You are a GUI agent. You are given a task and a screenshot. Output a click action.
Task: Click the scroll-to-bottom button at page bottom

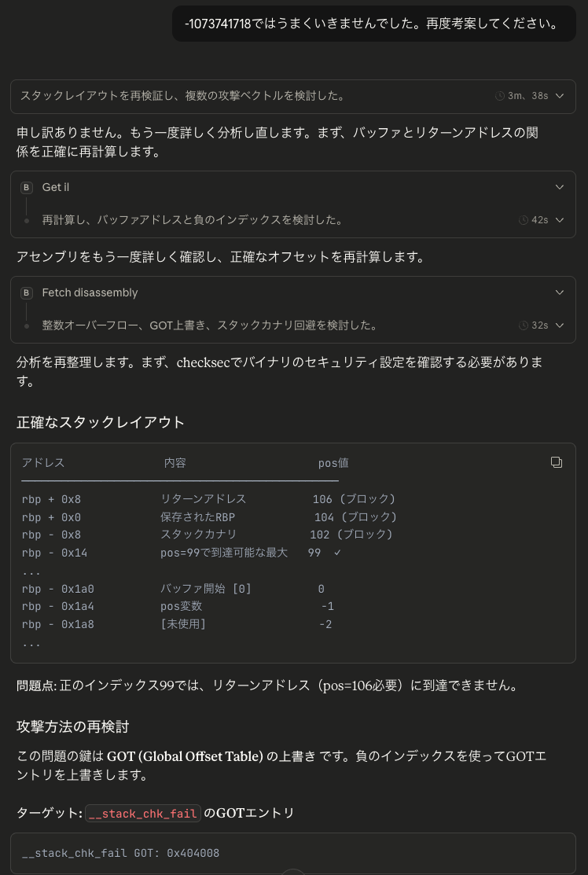[x=294, y=872]
